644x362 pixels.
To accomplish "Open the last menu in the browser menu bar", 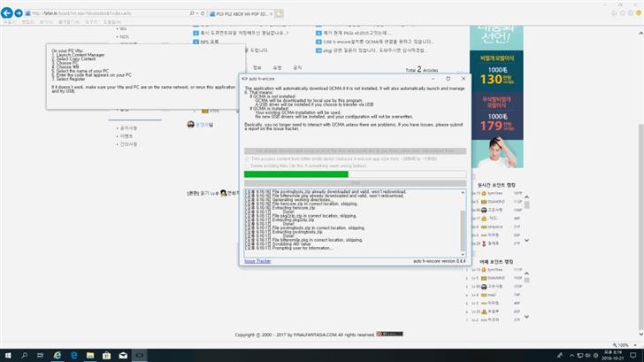I will pyautogui.click(x=111, y=22).
